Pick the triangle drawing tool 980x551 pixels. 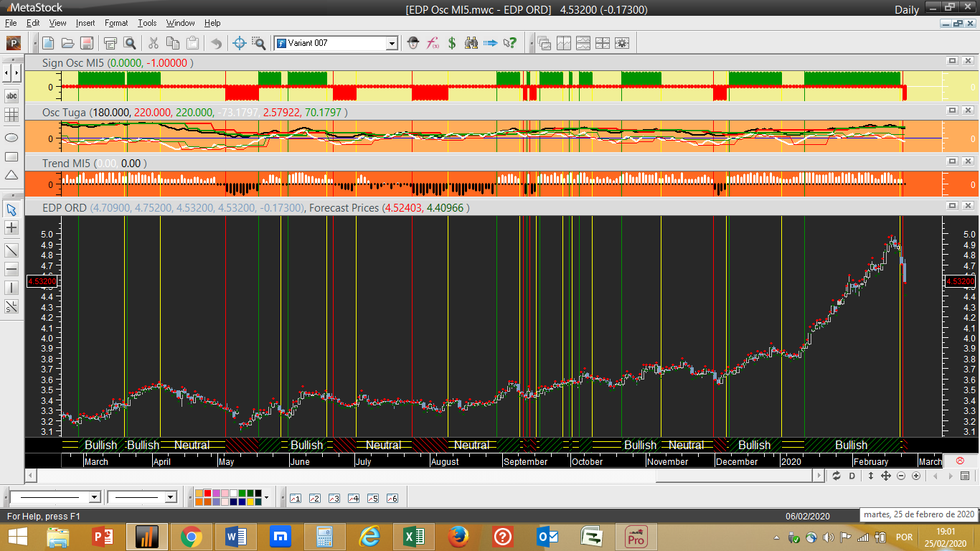pos(11,175)
